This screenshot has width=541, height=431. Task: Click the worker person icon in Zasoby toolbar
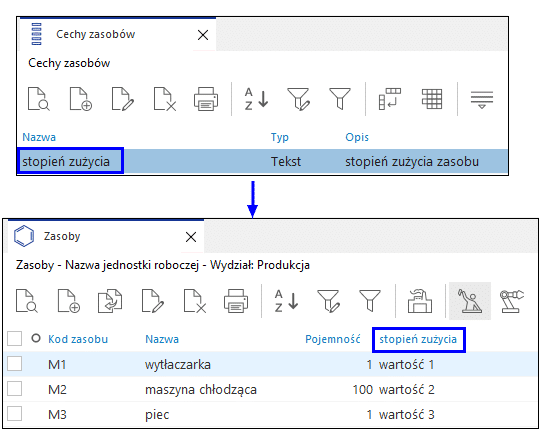pyautogui.click(x=470, y=301)
